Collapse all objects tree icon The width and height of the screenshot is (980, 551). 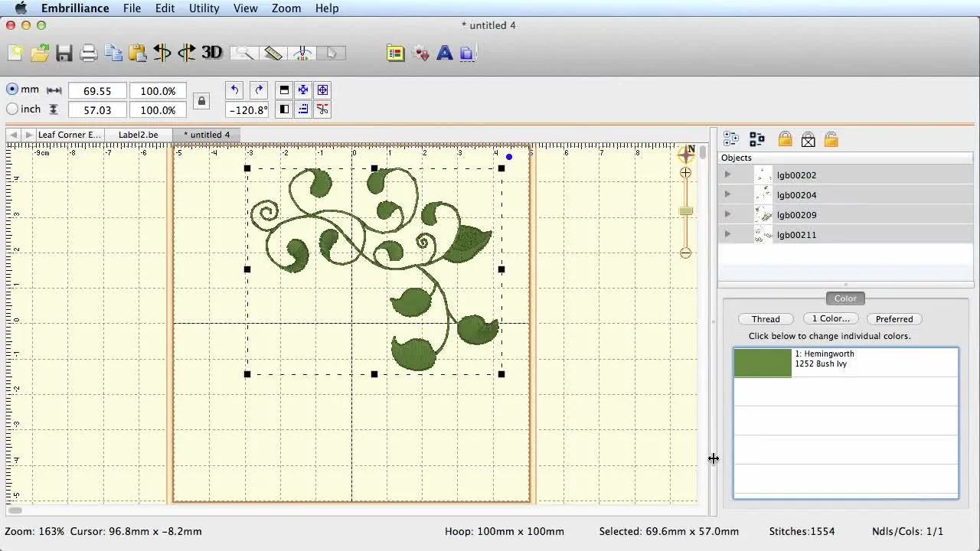pyautogui.click(x=757, y=139)
